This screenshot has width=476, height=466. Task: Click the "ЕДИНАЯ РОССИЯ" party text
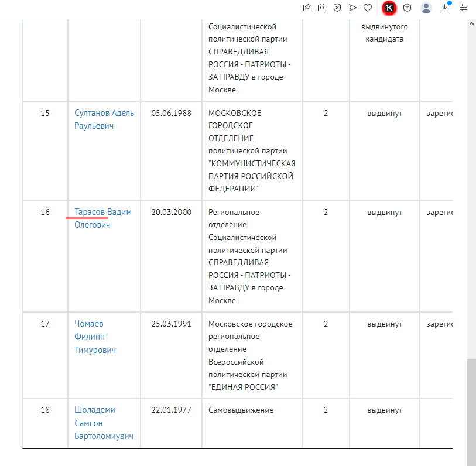(243, 387)
